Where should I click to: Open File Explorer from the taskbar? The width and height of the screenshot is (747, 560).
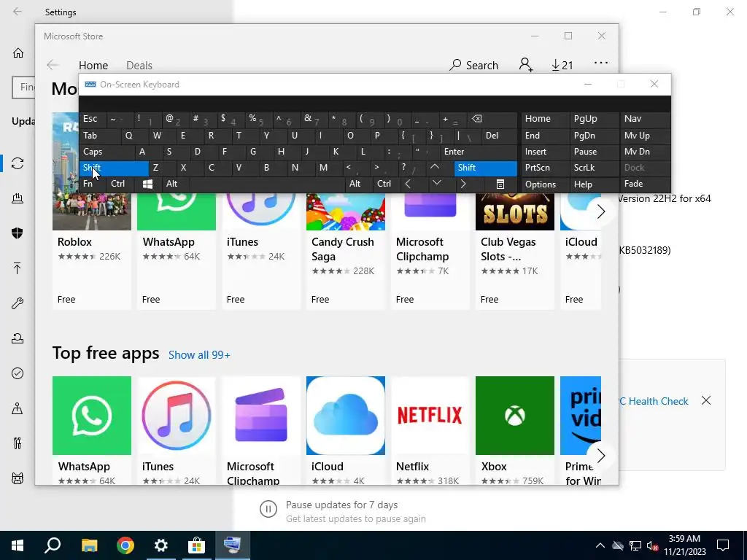click(89, 545)
